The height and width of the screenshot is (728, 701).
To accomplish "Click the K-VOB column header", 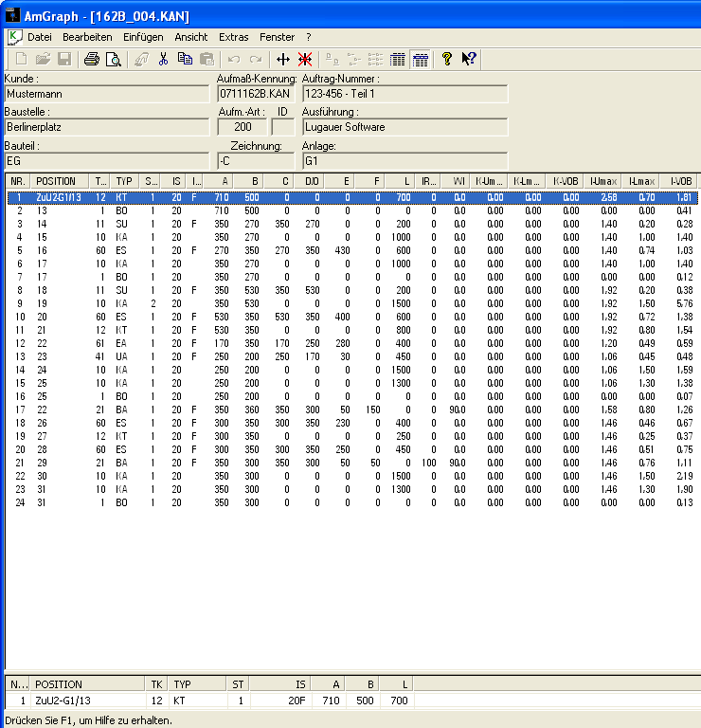I will (565, 181).
